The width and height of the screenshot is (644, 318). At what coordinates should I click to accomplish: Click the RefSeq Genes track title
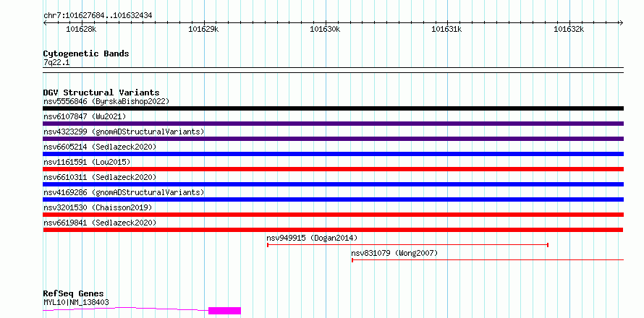point(74,294)
